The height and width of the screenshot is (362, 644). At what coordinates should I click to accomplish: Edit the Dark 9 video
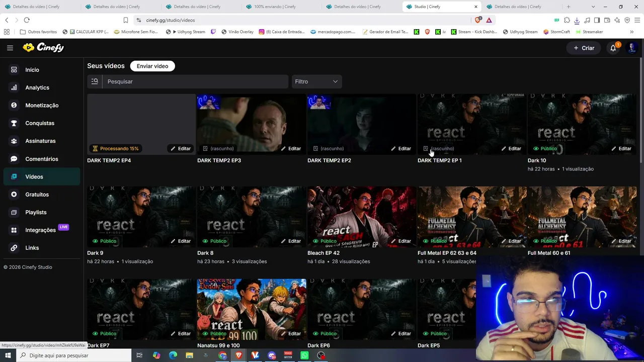tap(181, 241)
